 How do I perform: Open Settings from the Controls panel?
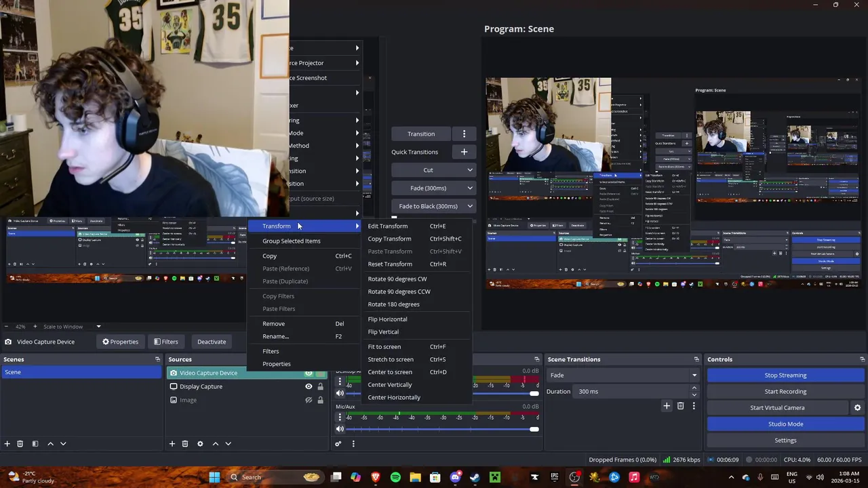(785, 441)
